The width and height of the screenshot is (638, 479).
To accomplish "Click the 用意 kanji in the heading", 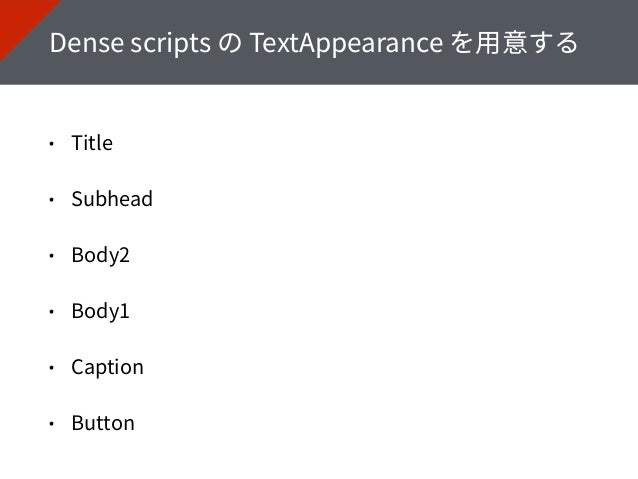I will pyautogui.click(x=502, y=43).
